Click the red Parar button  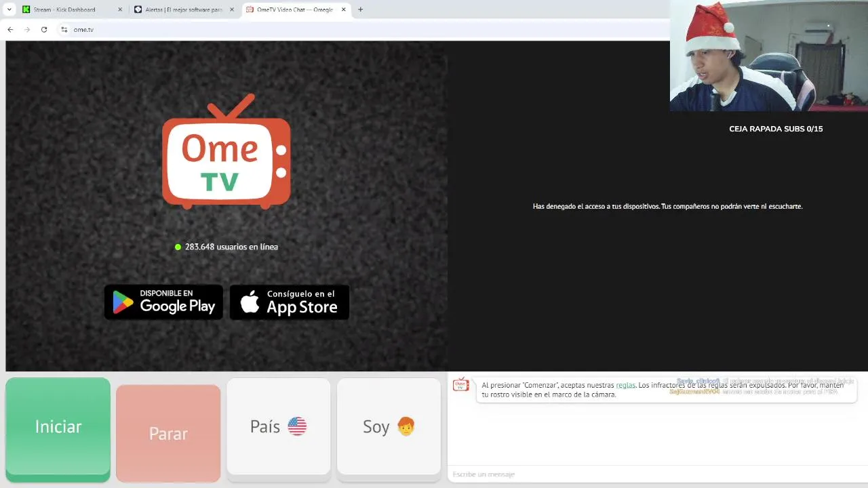[168, 433]
